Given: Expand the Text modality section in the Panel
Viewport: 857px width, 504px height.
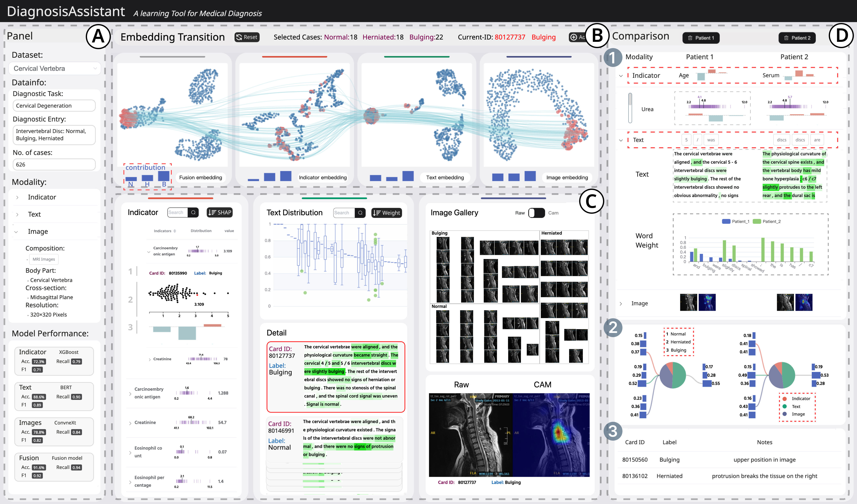Looking at the screenshot, I should [18, 214].
